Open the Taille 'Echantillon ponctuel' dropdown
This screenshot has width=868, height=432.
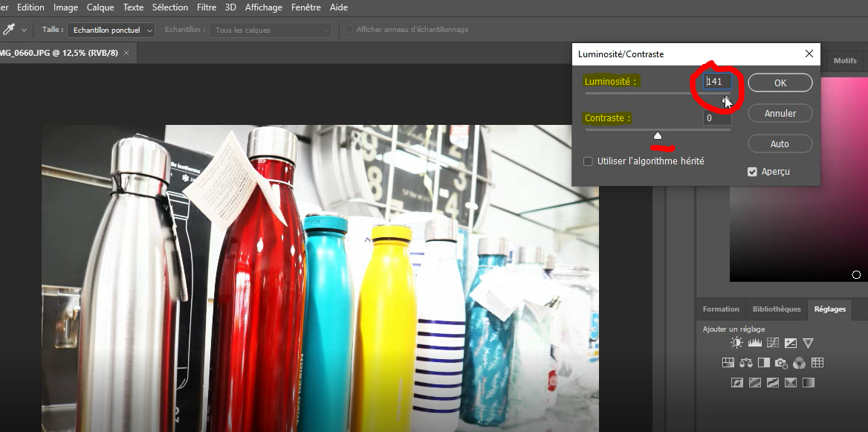pos(111,30)
